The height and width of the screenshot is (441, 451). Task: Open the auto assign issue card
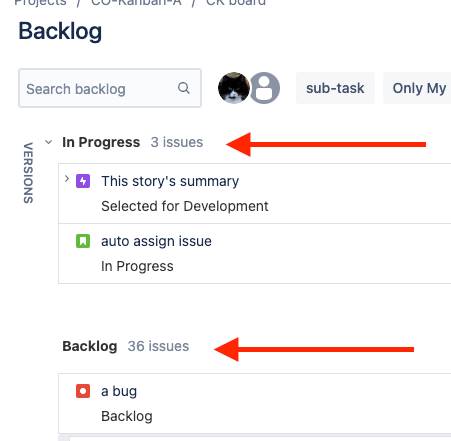tap(255, 254)
